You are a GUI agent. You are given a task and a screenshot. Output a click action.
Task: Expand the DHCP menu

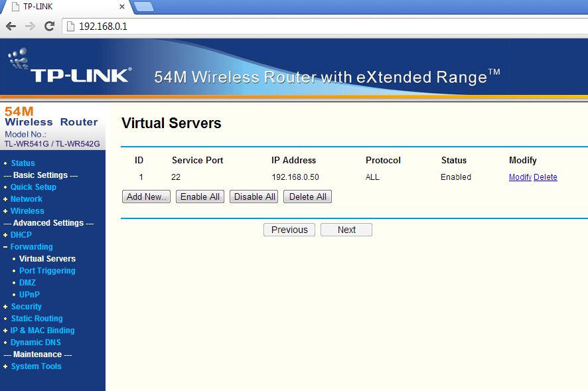tap(21, 235)
